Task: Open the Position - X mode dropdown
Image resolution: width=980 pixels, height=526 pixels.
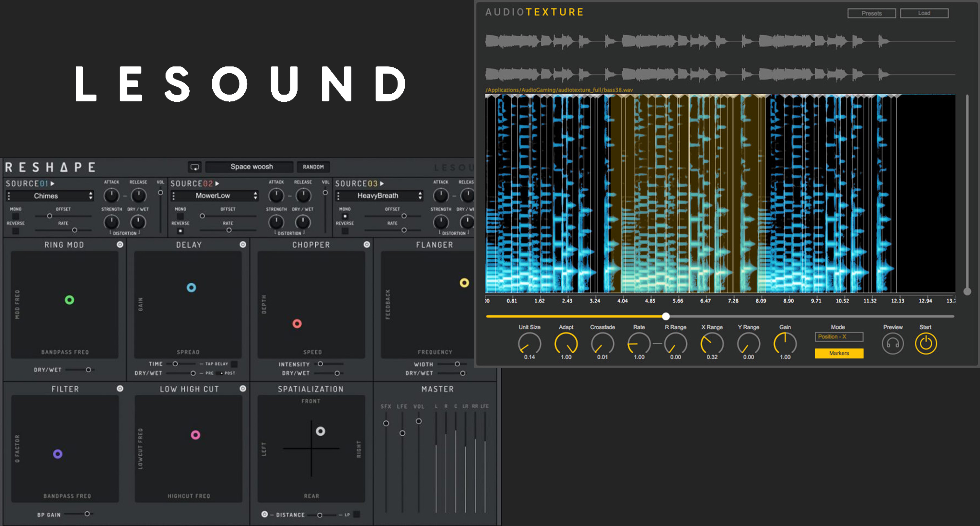Action: (839, 337)
